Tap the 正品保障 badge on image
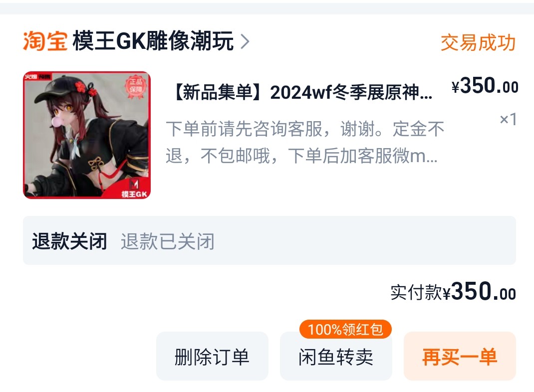Viewport: 534px width, 392px height. pyautogui.click(x=136, y=86)
